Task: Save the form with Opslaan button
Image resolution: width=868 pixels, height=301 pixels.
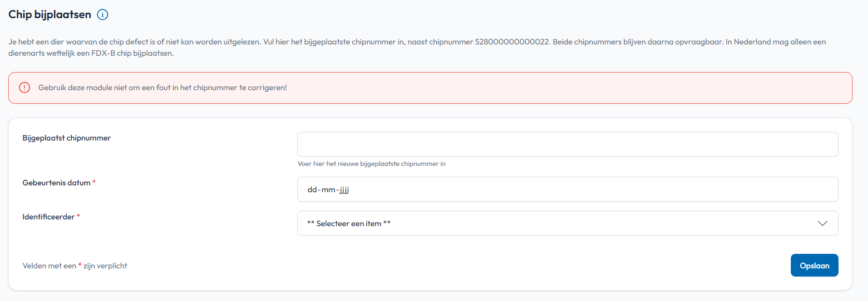Action: coord(814,265)
